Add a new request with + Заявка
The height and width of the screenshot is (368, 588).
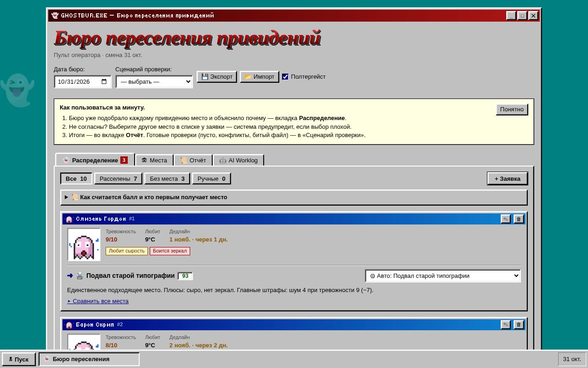tap(508, 178)
